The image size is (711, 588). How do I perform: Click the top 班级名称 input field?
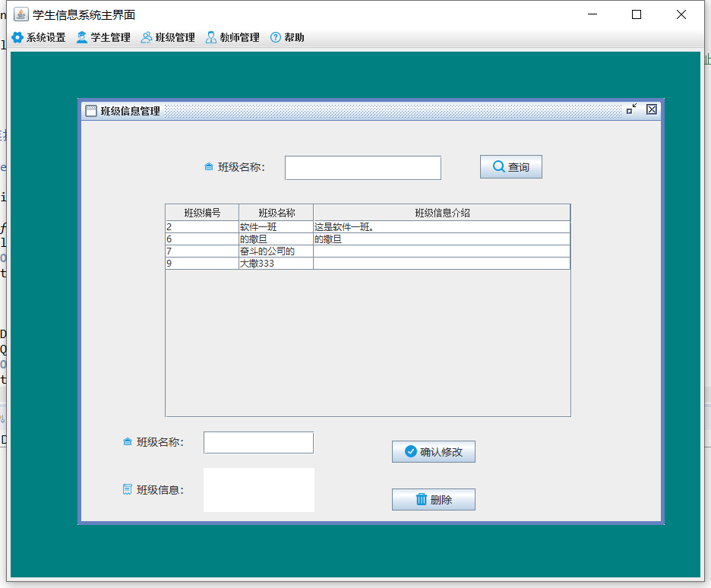coord(362,167)
